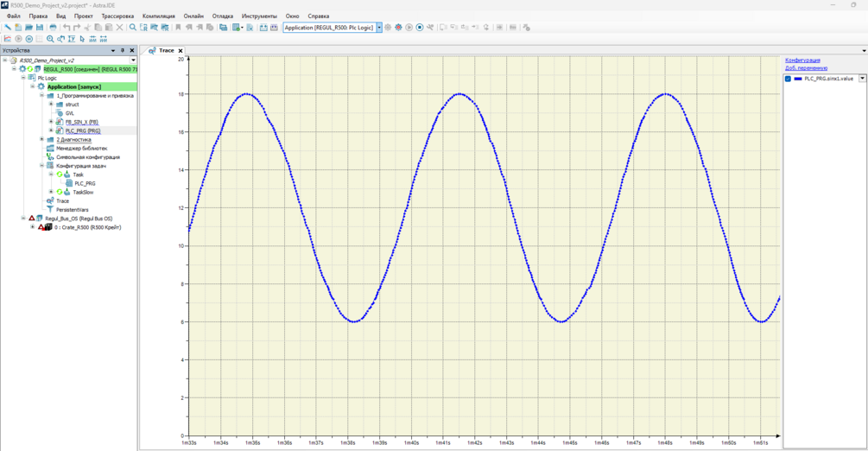Click the red Login gear icon

coord(398,28)
